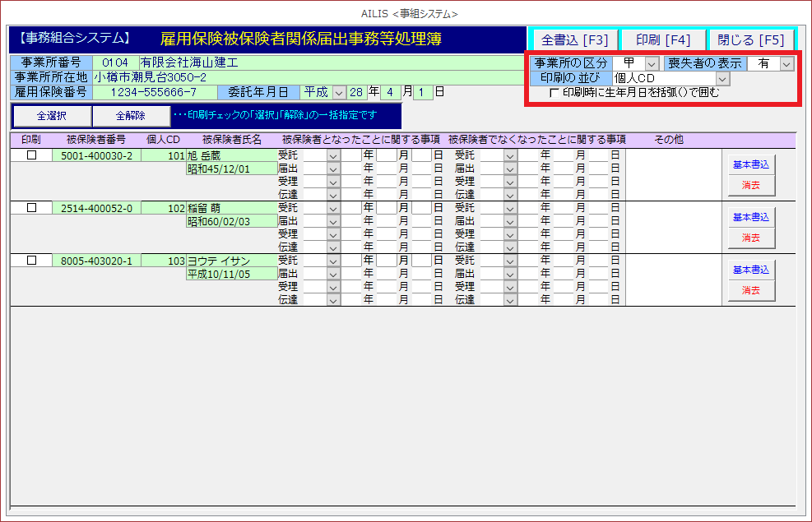The height and width of the screenshot is (522, 812).
Task: Open the 事業所の区分 dropdown
Action: coord(652,63)
